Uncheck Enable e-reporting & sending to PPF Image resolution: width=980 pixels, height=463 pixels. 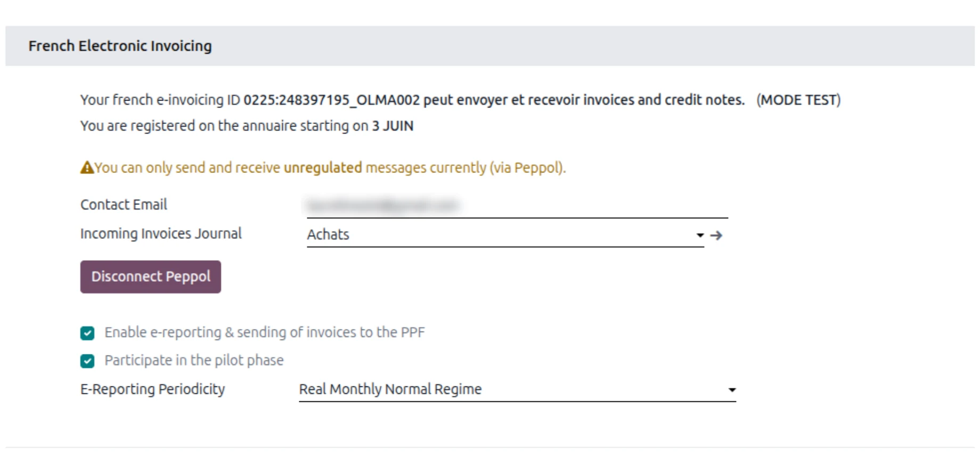click(87, 333)
